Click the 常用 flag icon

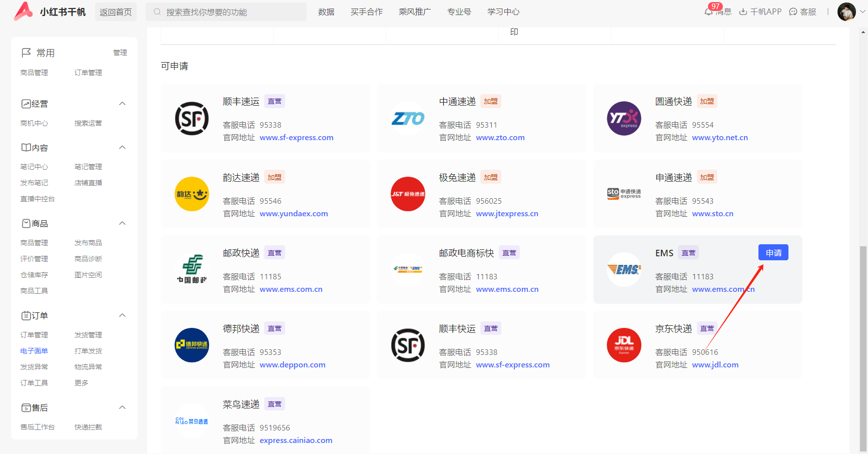tap(26, 53)
